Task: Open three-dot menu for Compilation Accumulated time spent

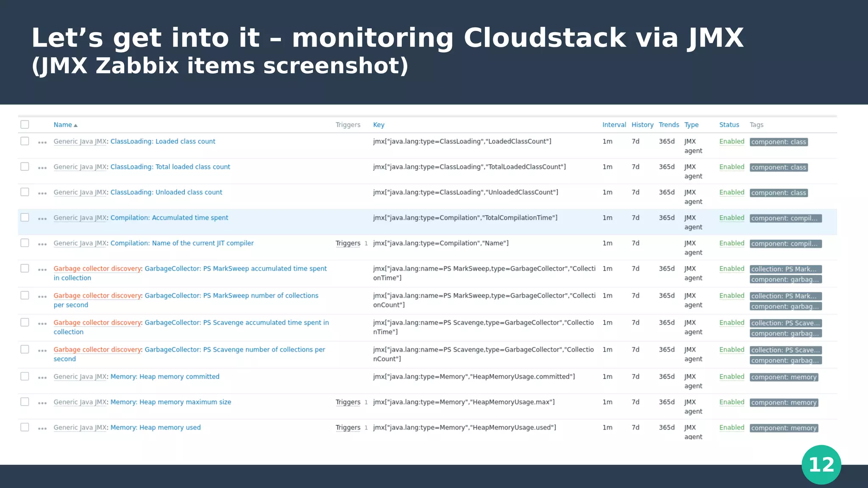Action: [x=42, y=219]
